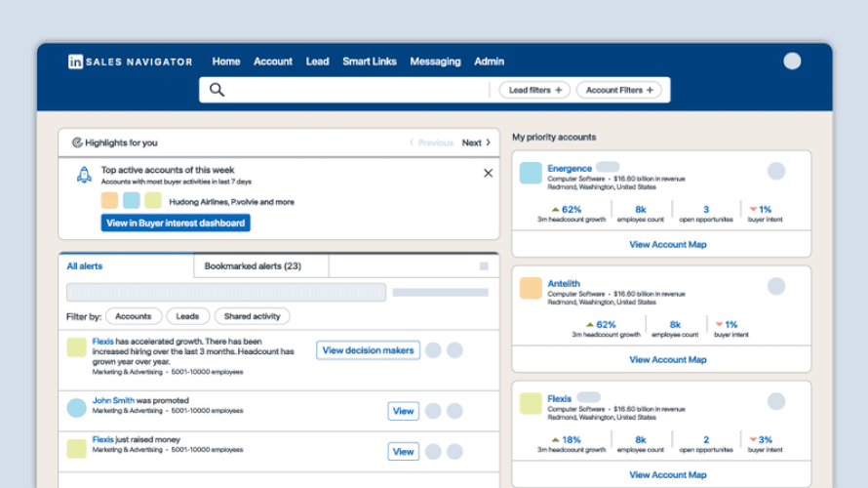Click the rocket icon in highlights card
The height and width of the screenshot is (488, 868).
click(x=84, y=175)
